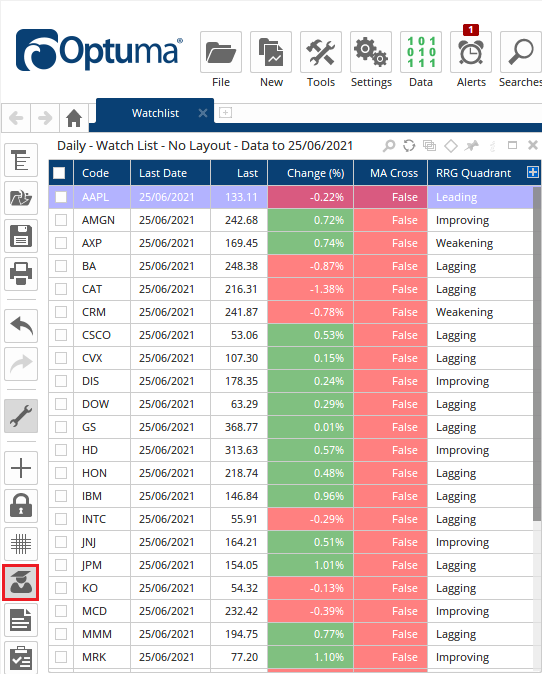542x674 pixels.
Task: Toggle the grid lines icon
Action: tap(21, 544)
